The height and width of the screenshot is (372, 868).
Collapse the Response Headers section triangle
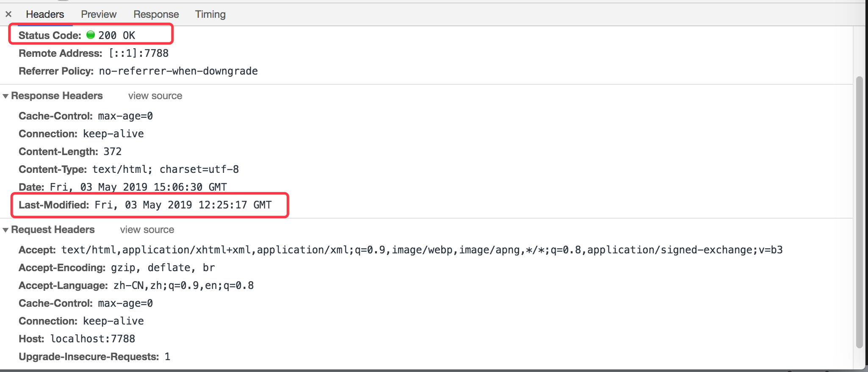(6, 96)
